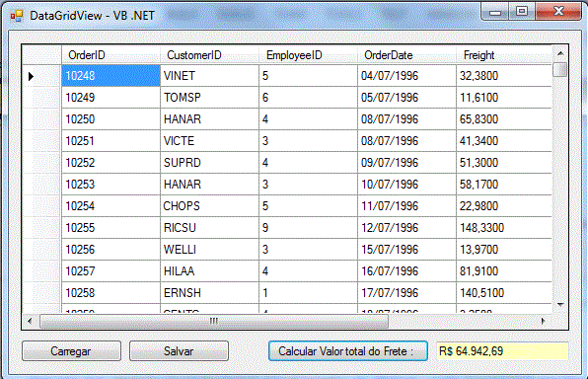Click the Salvar button

(x=179, y=351)
